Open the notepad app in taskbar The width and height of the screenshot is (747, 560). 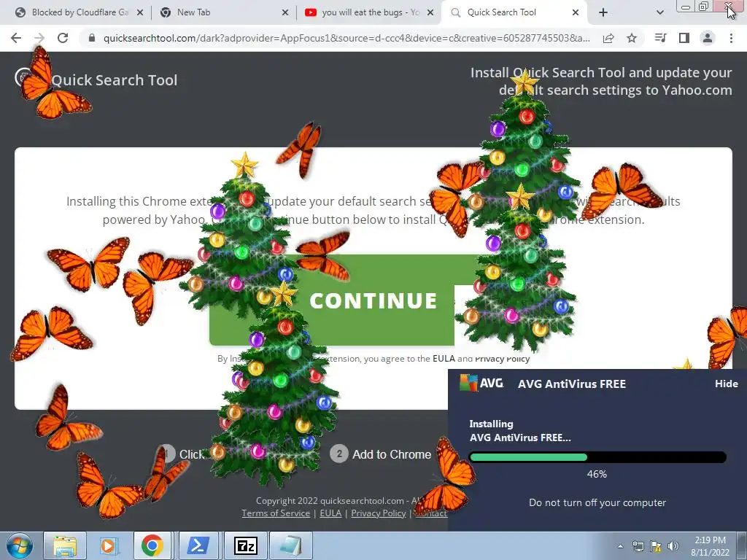tap(291, 545)
